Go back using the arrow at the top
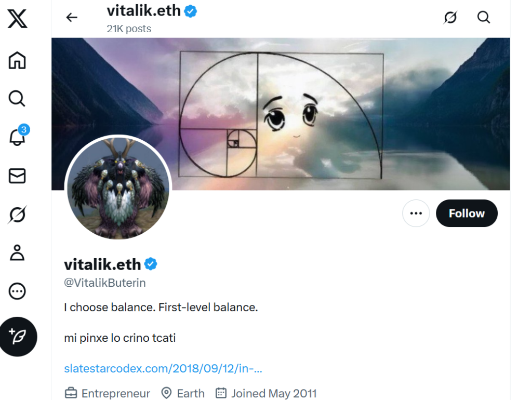Viewport: 532px width, 400px height. click(x=72, y=17)
